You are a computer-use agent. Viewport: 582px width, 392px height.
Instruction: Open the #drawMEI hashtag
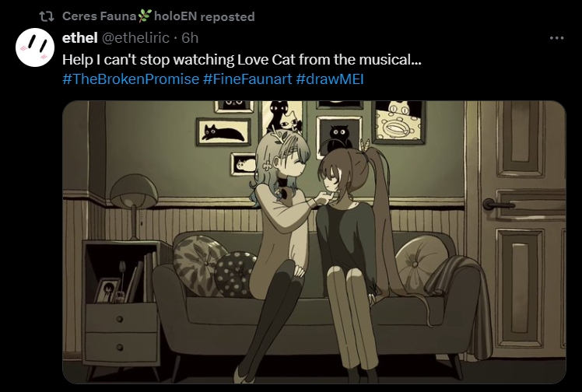pos(330,79)
